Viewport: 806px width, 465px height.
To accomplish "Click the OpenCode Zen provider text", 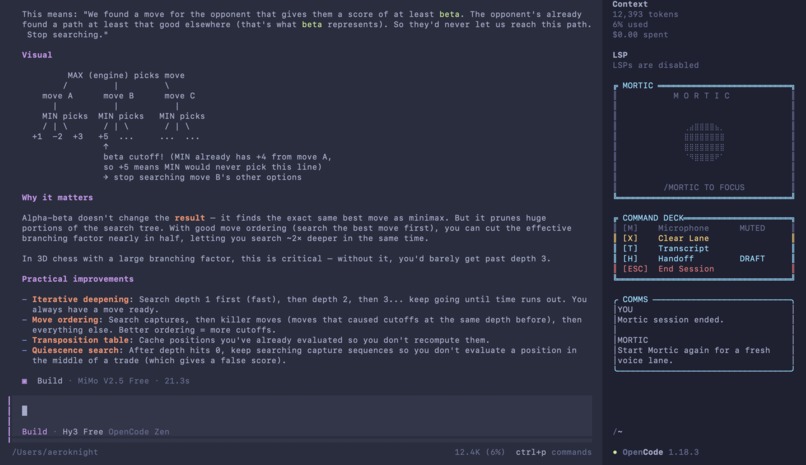I will [x=139, y=432].
